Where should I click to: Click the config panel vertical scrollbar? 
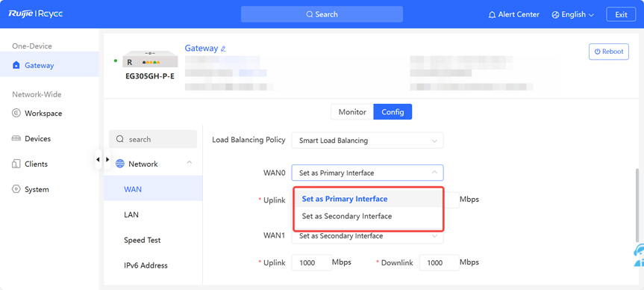coord(637,205)
